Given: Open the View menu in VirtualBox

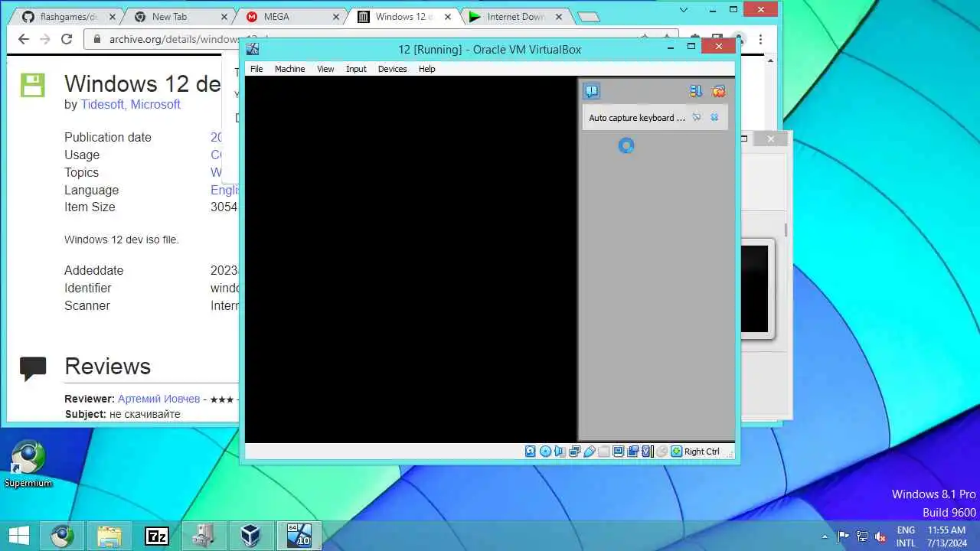Looking at the screenshot, I should (325, 69).
